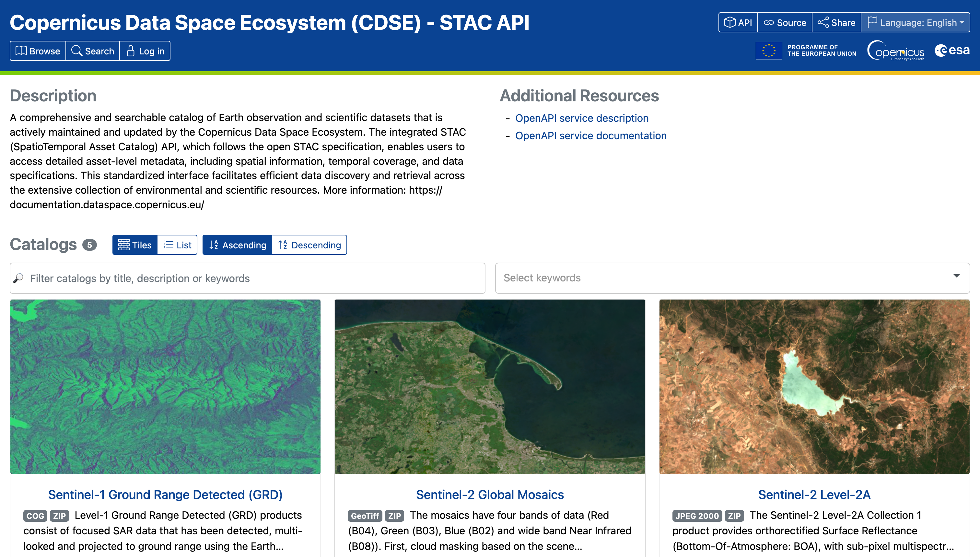Viewport: 980px width, 557px height.
Task: Click the ZIP badge on Sentinel-1 card
Action: tap(59, 516)
